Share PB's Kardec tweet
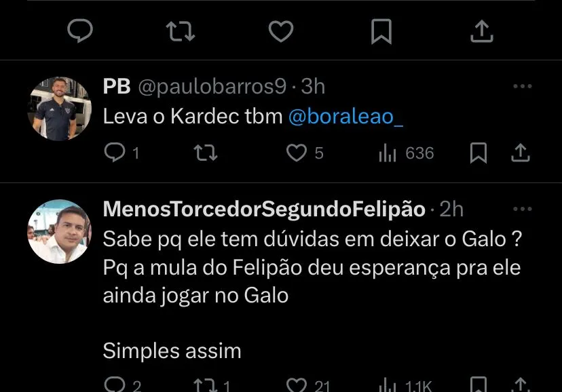This screenshot has height=392, width=562. click(x=521, y=153)
